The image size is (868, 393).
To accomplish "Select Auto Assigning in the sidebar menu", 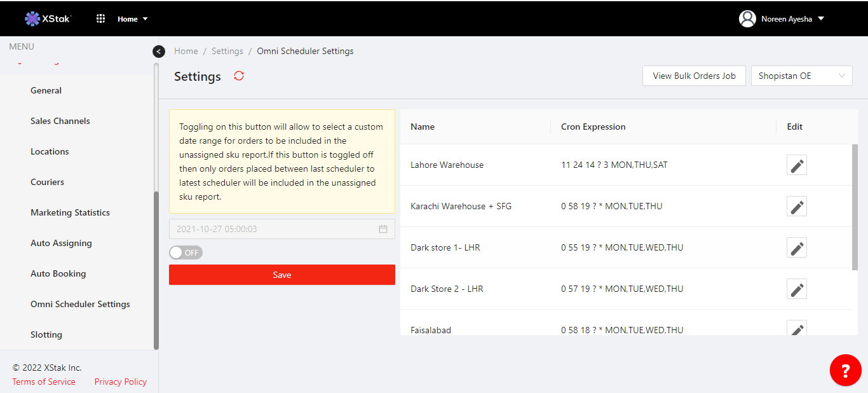I will pos(61,243).
